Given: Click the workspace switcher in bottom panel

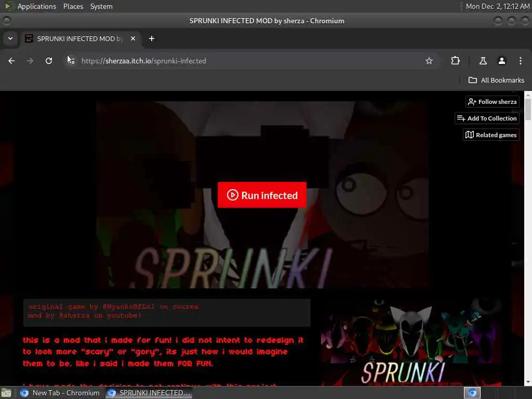Looking at the screenshot, I should 472,393.
